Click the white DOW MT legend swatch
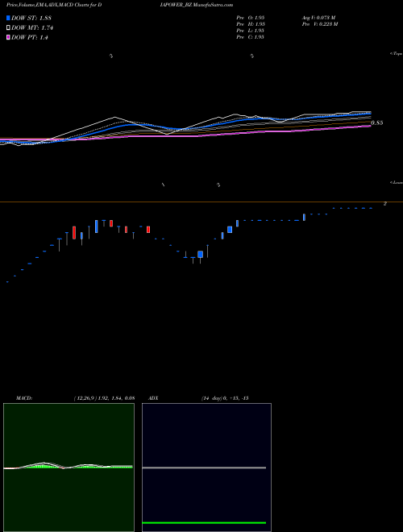Image resolution: width=403 pixels, height=532 pixels. [x=8, y=28]
